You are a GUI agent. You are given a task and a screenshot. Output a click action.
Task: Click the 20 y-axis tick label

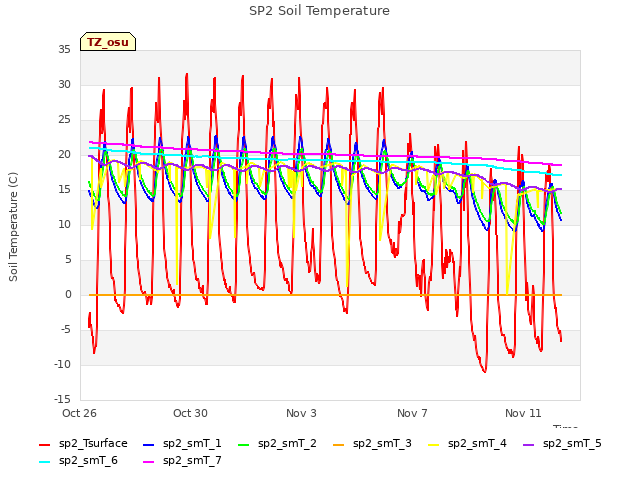coord(64,154)
